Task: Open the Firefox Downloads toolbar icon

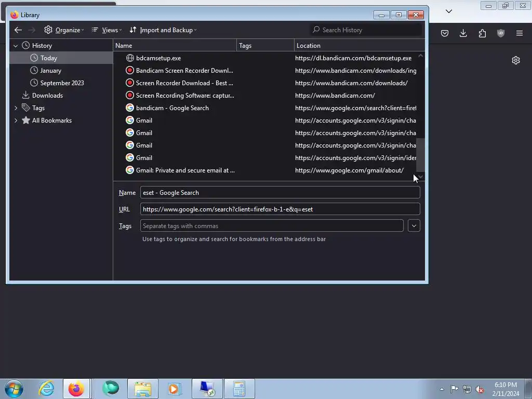Action: (463, 33)
